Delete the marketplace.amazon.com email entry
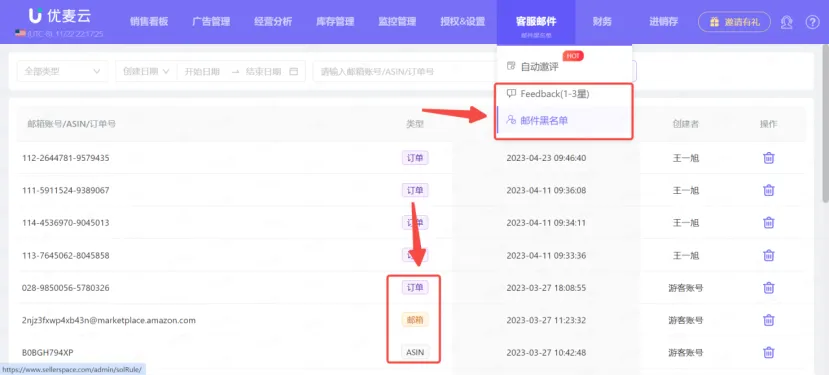Image resolution: width=830 pixels, height=376 pixels. [769, 320]
